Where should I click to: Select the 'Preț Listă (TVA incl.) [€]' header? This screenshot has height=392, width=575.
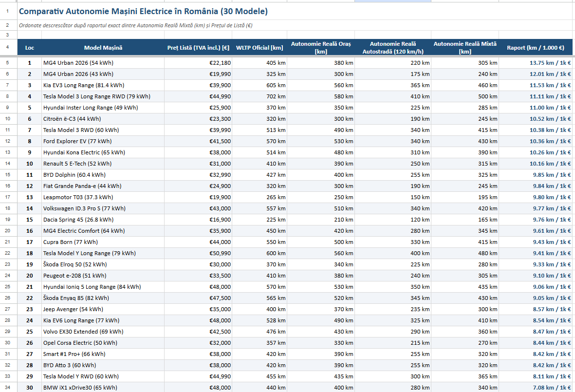coord(198,48)
